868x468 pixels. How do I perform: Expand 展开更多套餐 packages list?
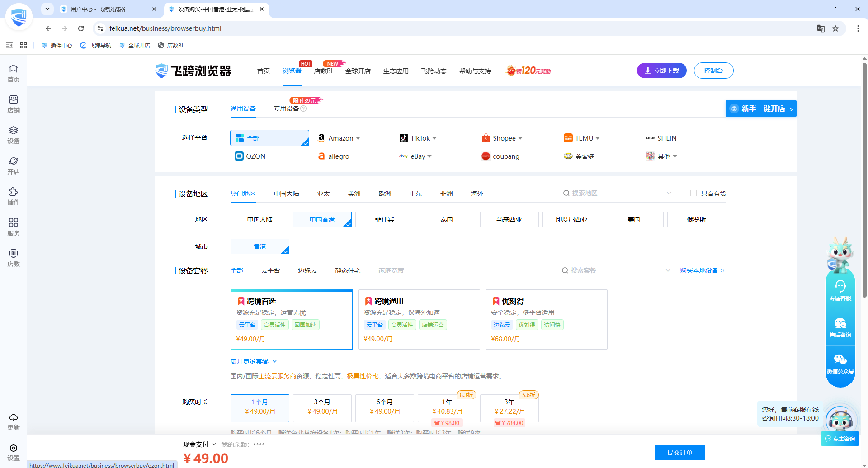click(x=254, y=361)
